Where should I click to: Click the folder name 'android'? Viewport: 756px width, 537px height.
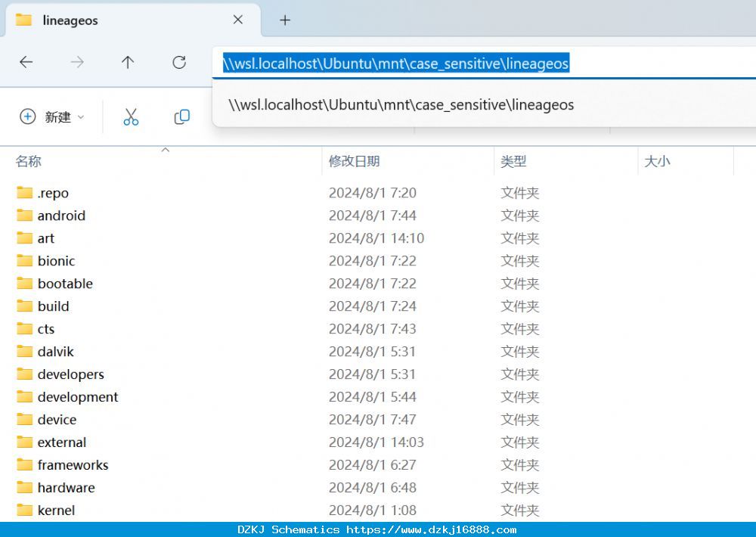(61, 216)
